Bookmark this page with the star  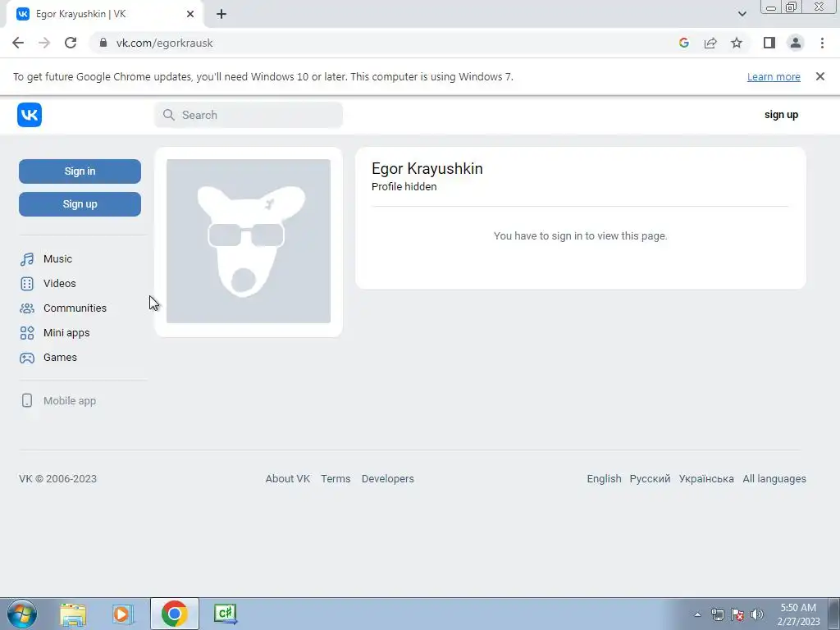click(x=737, y=43)
